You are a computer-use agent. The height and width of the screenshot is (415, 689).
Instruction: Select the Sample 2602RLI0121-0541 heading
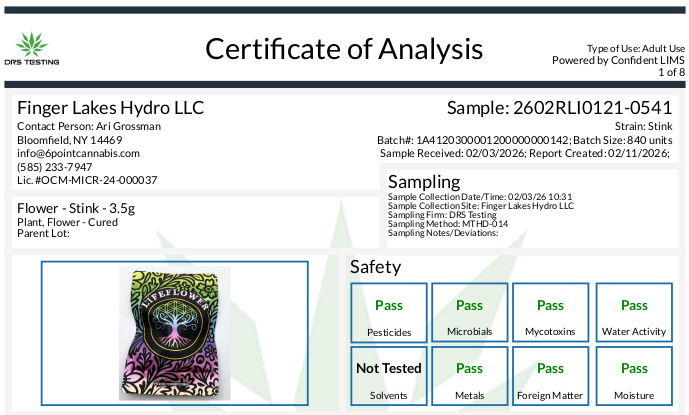pyautogui.click(x=560, y=107)
